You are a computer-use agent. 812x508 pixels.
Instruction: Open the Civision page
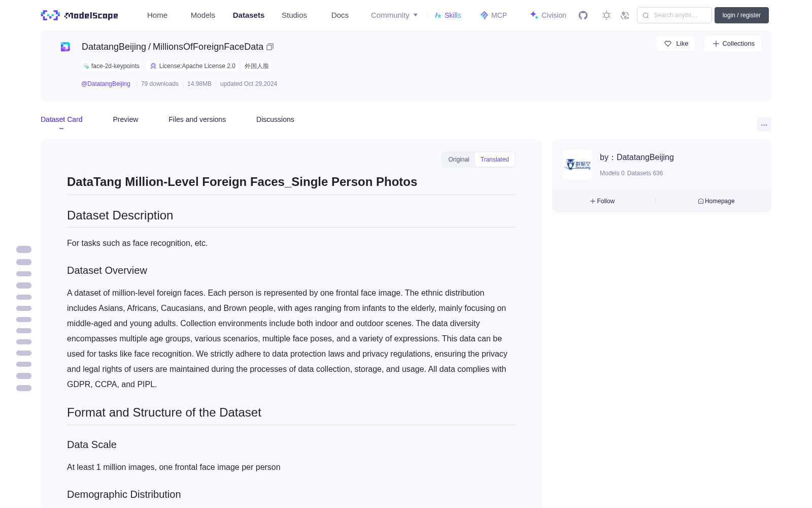[x=548, y=15]
